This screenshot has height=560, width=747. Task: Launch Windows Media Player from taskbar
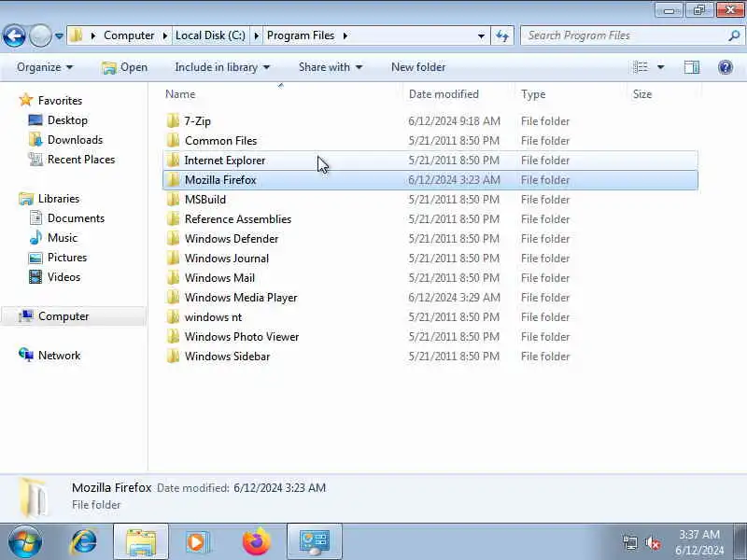[x=196, y=541]
